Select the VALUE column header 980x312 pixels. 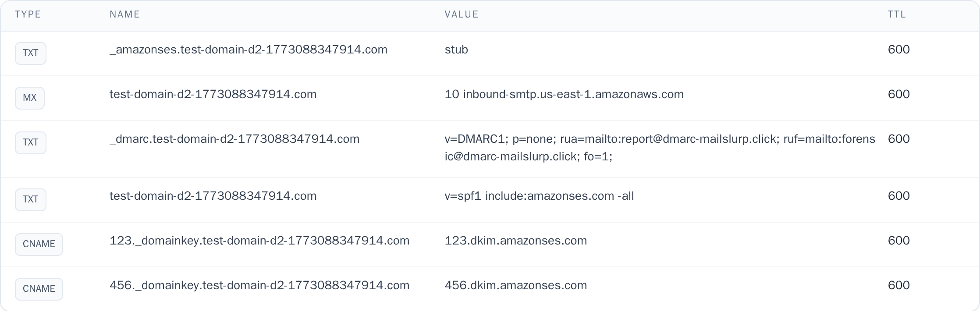click(460, 14)
